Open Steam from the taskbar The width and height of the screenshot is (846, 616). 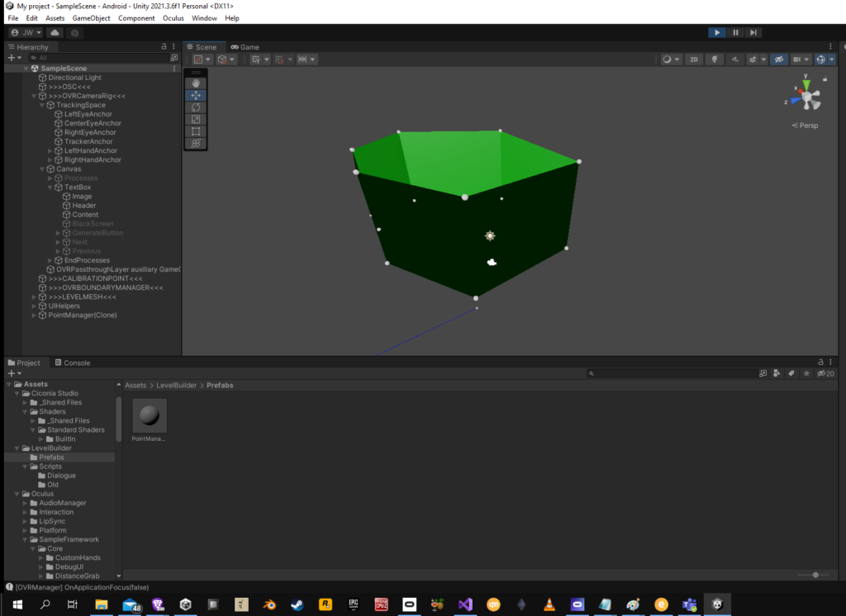point(297,604)
